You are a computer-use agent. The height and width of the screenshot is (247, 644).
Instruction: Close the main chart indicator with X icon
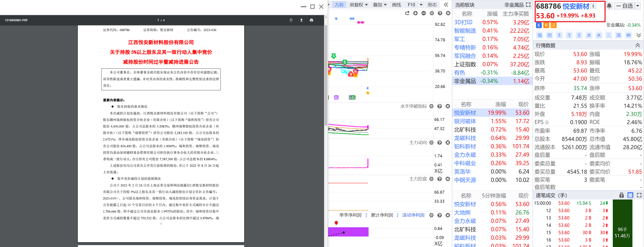448,13
